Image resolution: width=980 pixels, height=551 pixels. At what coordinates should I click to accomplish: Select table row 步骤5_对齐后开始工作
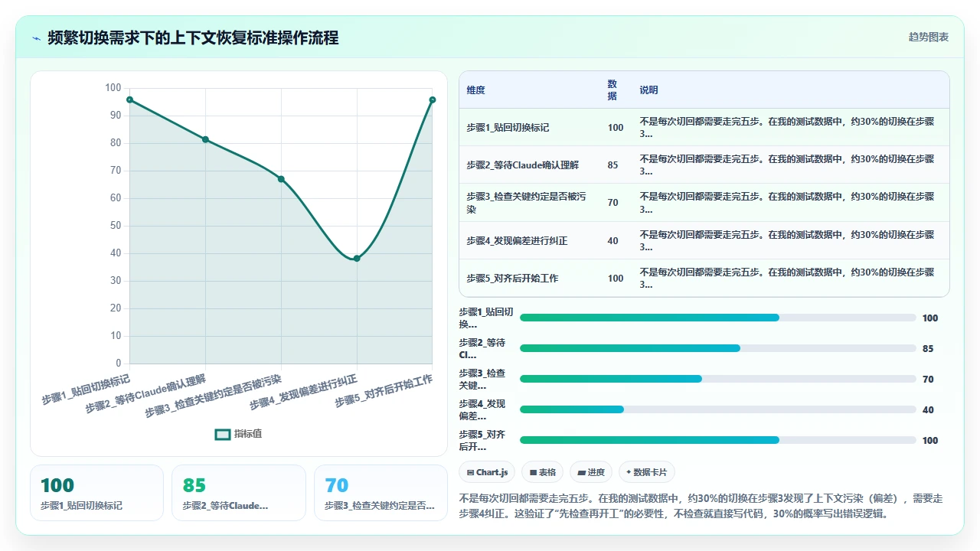pos(704,278)
